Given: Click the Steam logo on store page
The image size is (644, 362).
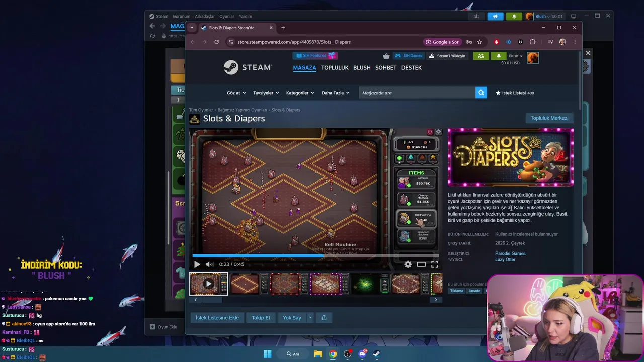Looking at the screenshot, I should pyautogui.click(x=248, y=67).
